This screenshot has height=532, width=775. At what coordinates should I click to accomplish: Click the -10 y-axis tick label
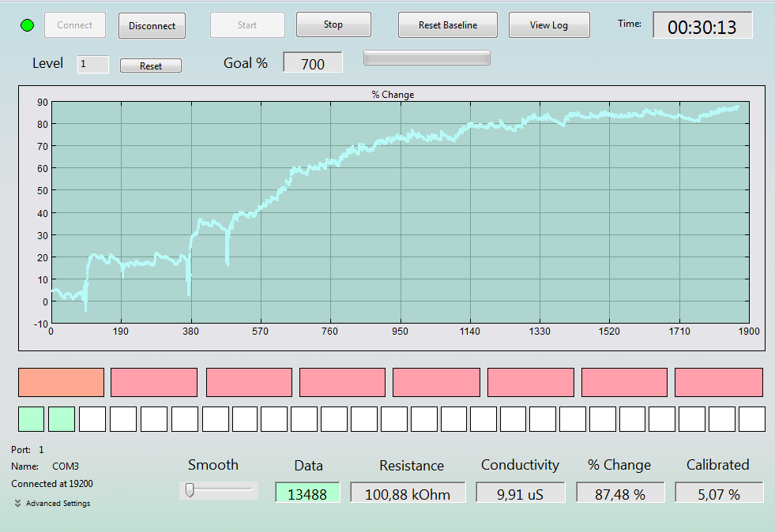coord(42,324)
